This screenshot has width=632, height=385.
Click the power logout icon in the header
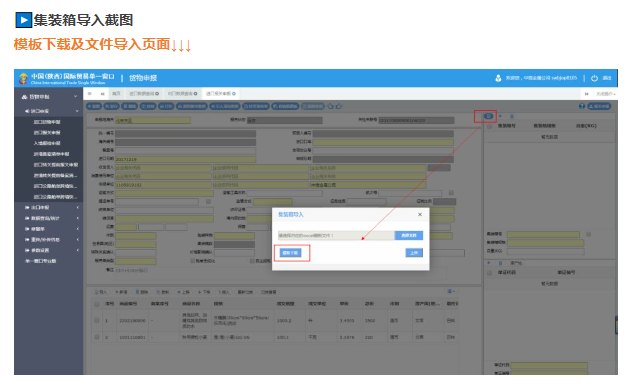[x=595, y=78]
